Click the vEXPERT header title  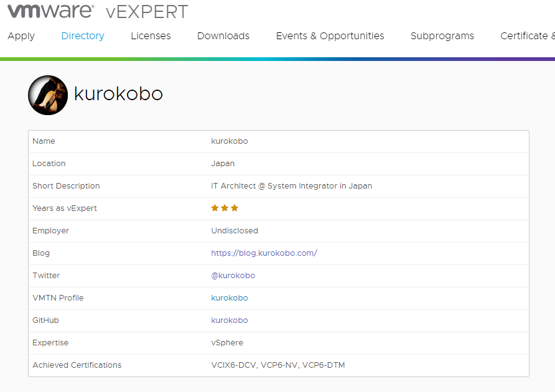(147, 12)
